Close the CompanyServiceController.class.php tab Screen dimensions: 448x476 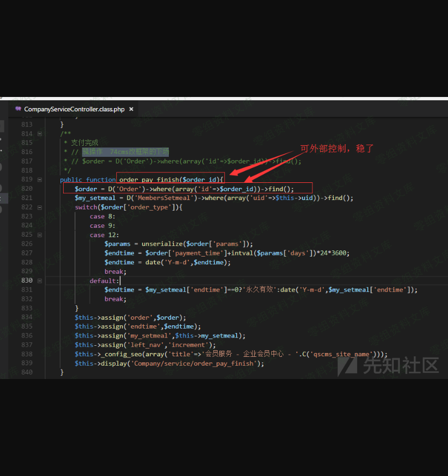point(131,109)
